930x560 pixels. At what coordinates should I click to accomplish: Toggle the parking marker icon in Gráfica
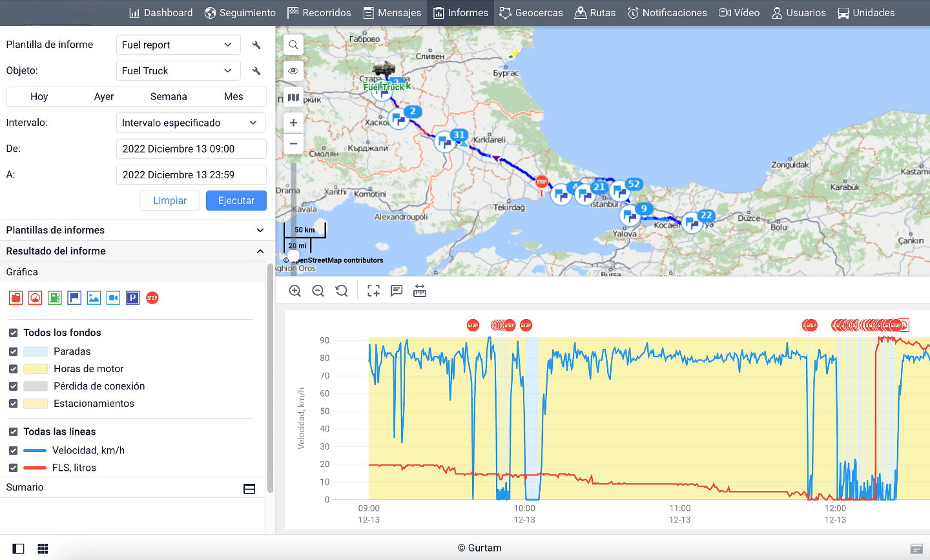pyautogui.click(x=132, y=298)
